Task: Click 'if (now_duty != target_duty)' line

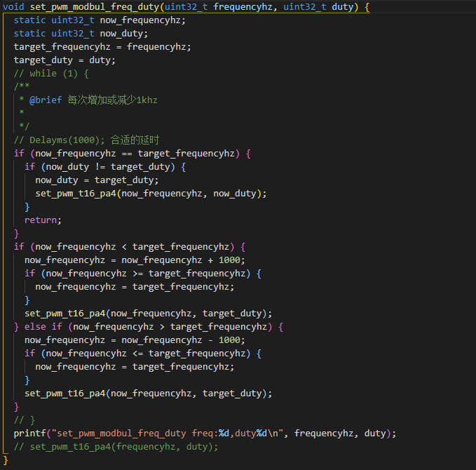Action: [105, 167]
